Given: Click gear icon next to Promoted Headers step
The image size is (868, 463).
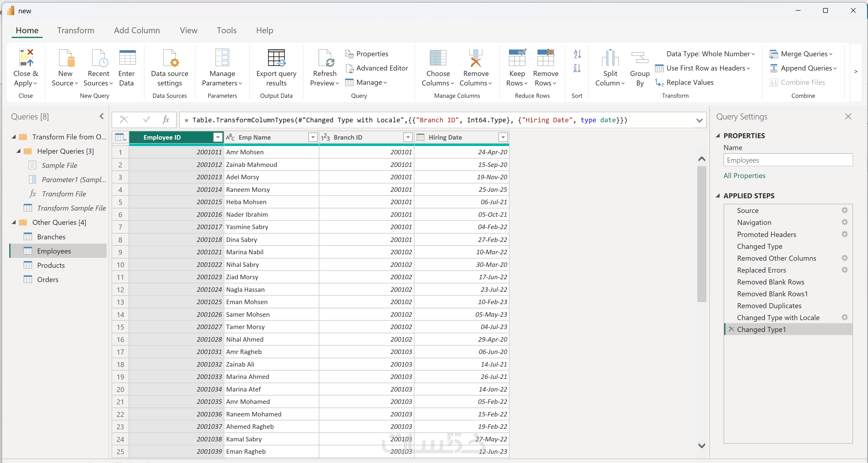Looking at the screenshot, I should (844, 234).
